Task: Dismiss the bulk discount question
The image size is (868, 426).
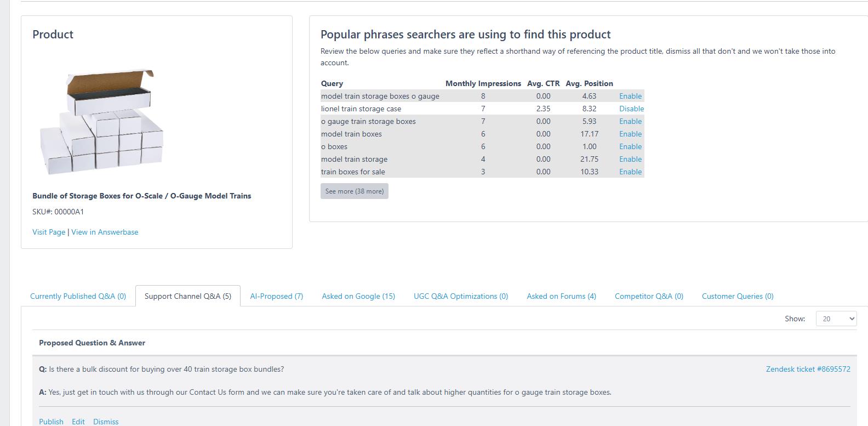Action: tap(106, 421)
